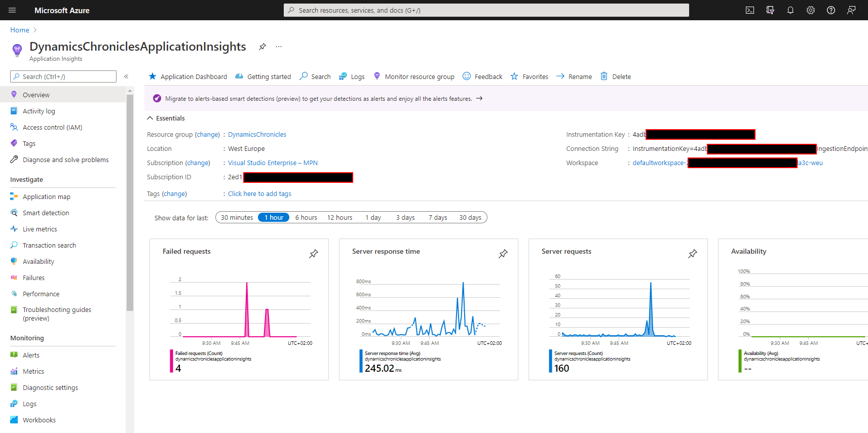This screenshot has height=433, width=868.
Task: Select the 3 days time range
Action: pos(405,217)
